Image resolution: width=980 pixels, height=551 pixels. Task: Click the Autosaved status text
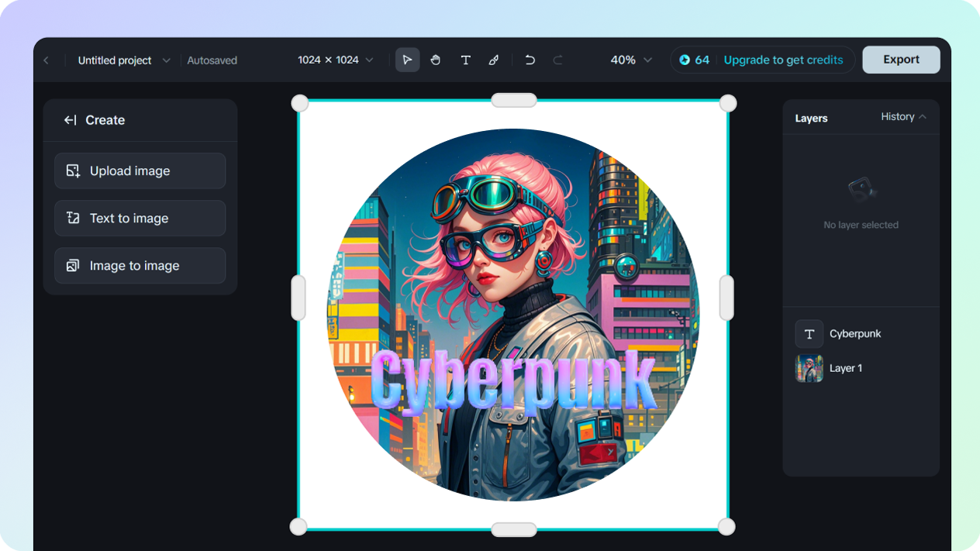coord(212,60)
